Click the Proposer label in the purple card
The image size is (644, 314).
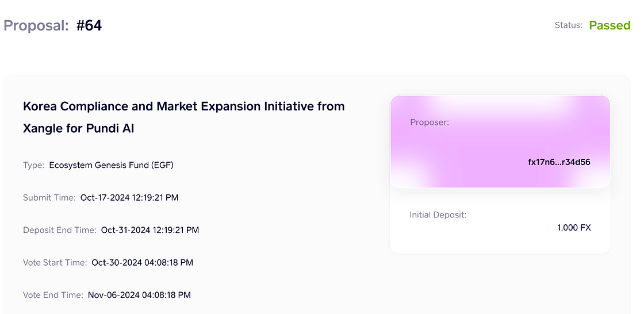(x=430, y=122)
